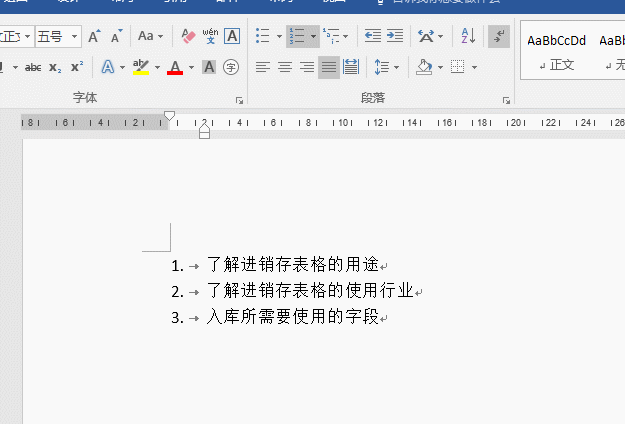
Task: Click list item 了解进销存表格的用途
Action: pos(293,265)
